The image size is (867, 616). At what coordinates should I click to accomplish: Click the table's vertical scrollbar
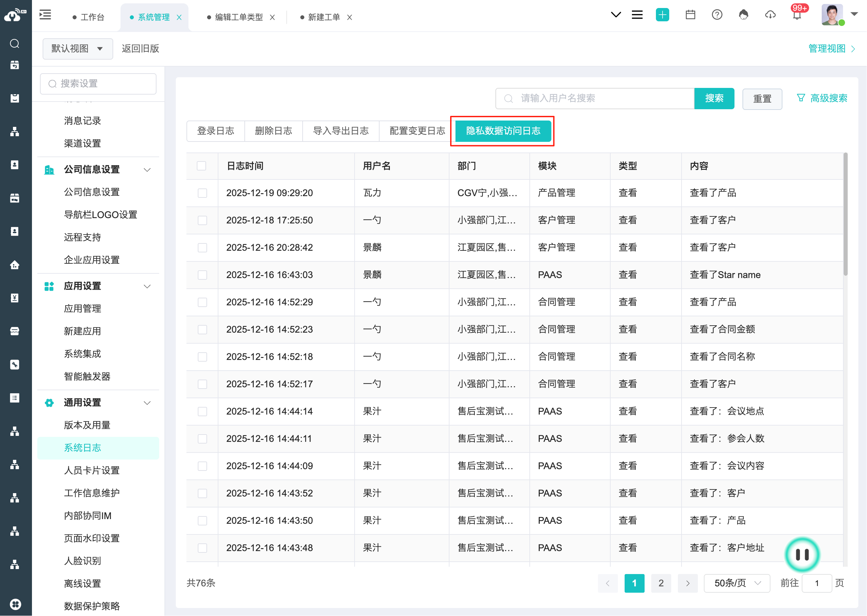tap(845, 215)
